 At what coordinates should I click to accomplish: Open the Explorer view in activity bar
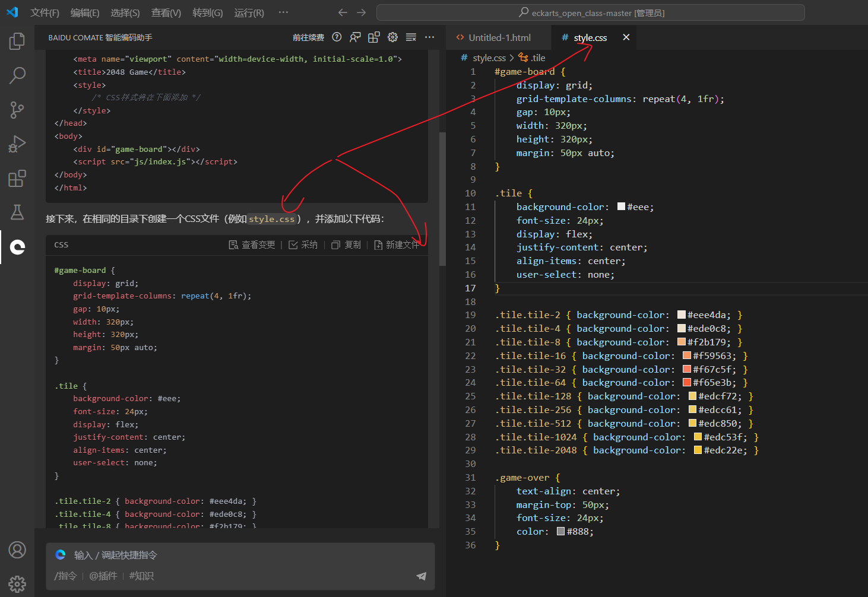click(17, 41)
